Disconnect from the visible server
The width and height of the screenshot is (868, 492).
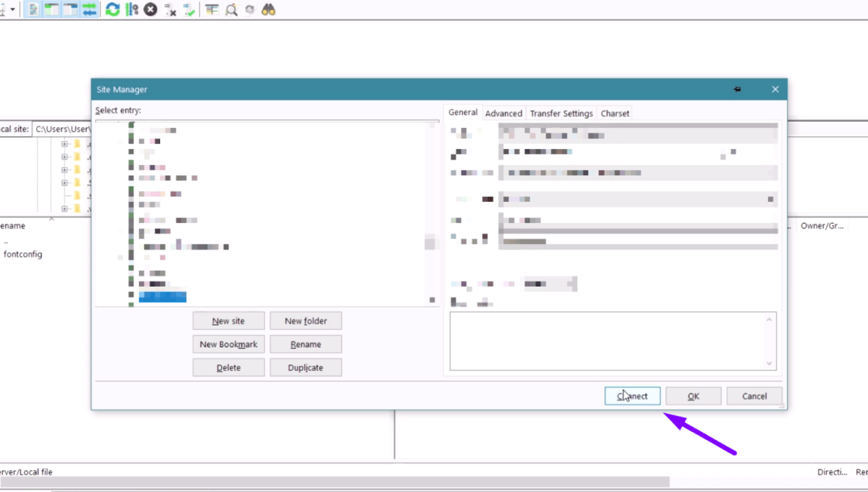pyautogui.click(x=168, y=9)
